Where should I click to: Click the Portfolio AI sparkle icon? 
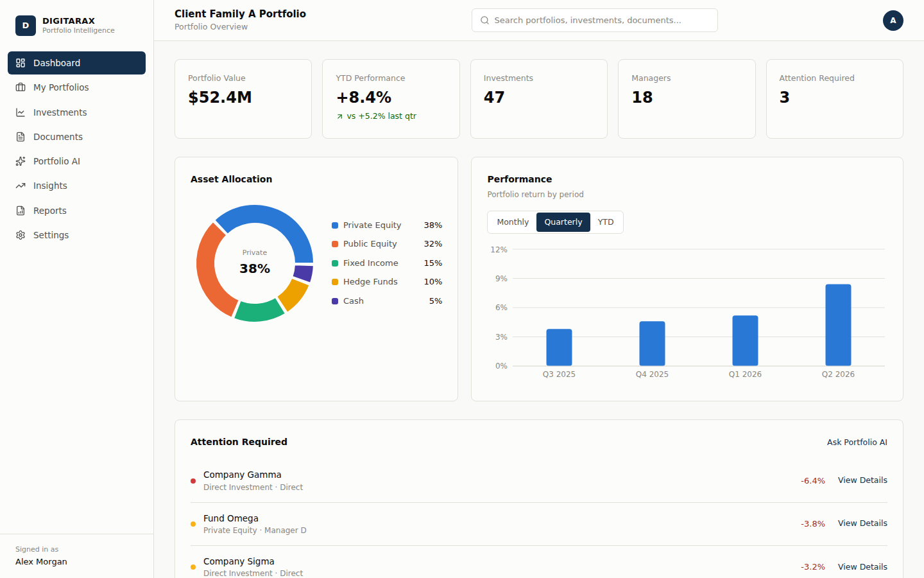click(x=21, y=161)
